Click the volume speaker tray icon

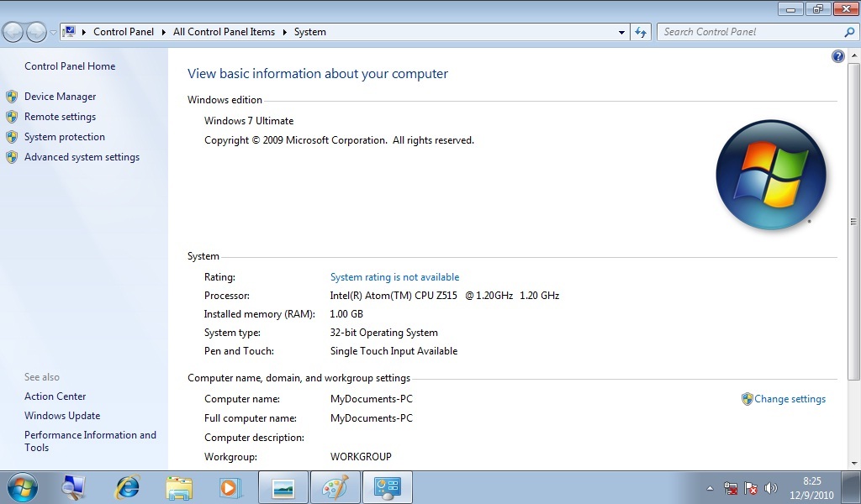tap(771, 488)
